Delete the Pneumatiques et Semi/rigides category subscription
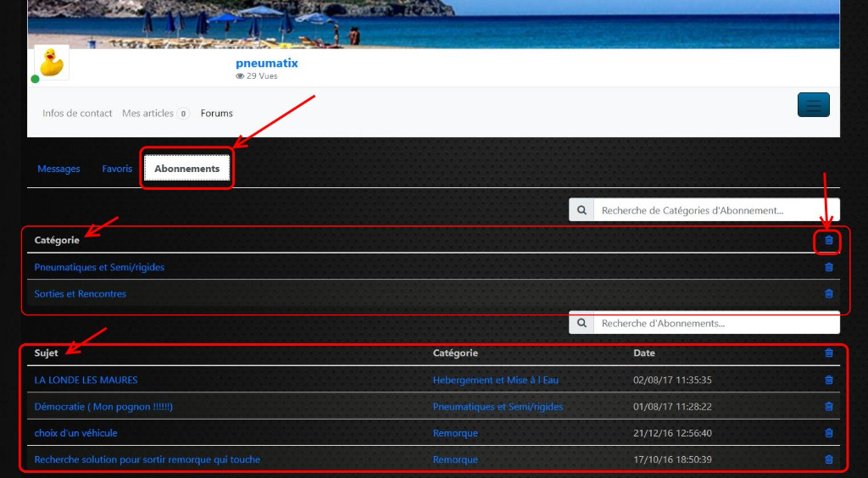 [829, 267]
